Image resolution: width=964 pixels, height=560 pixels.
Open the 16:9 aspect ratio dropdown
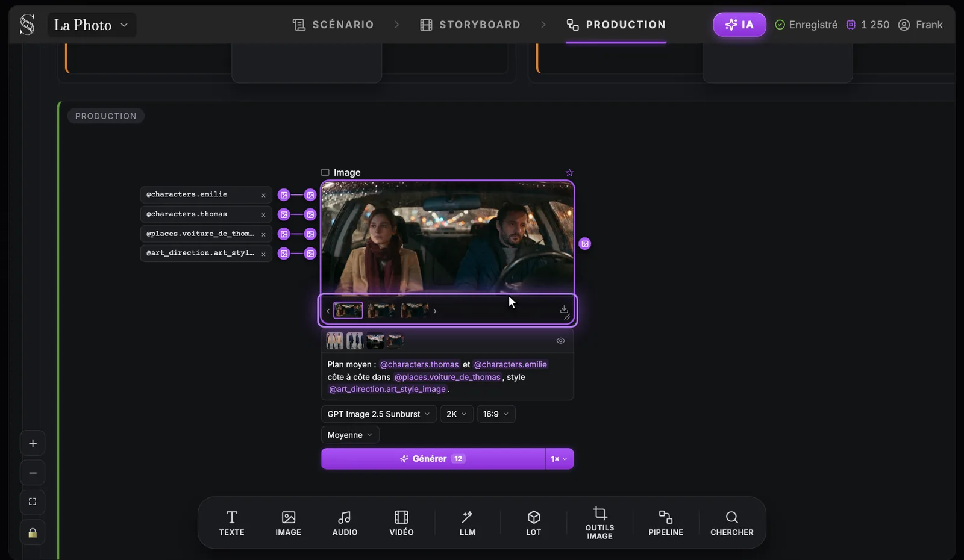pyautogui.click(x=496, y=414)
